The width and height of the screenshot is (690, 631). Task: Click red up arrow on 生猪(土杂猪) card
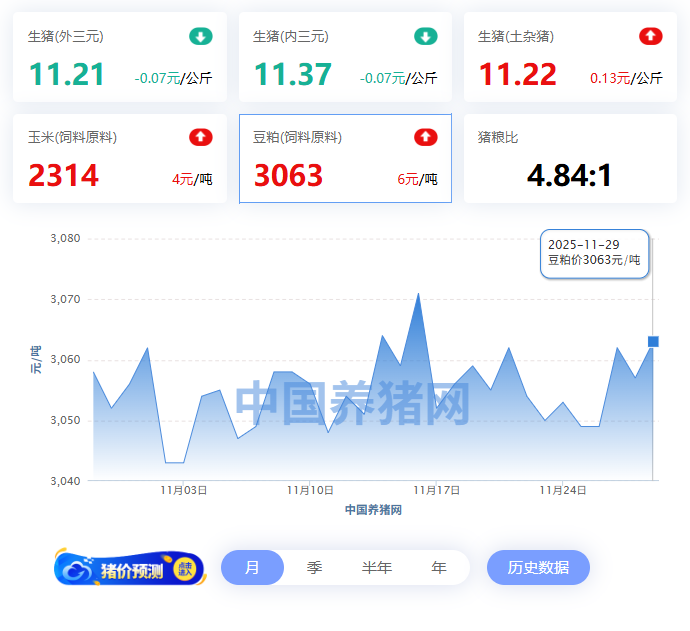click(x=651, y=37)
